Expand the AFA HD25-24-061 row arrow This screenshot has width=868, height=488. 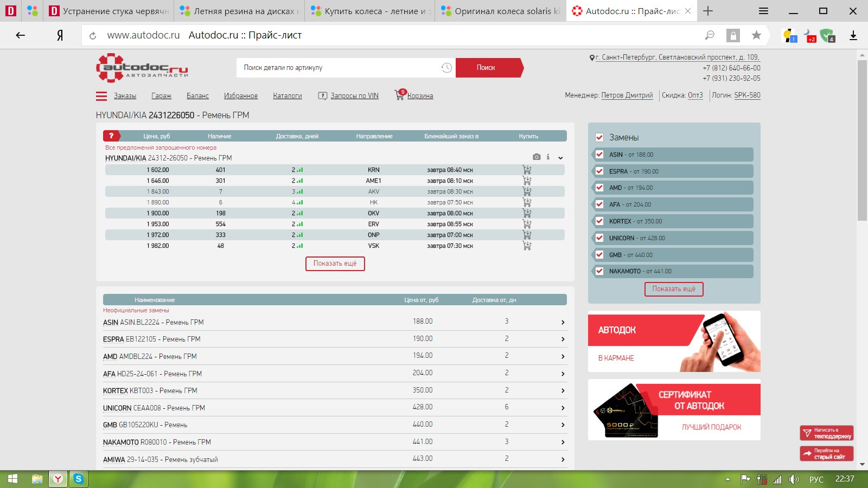pos(563,374)
